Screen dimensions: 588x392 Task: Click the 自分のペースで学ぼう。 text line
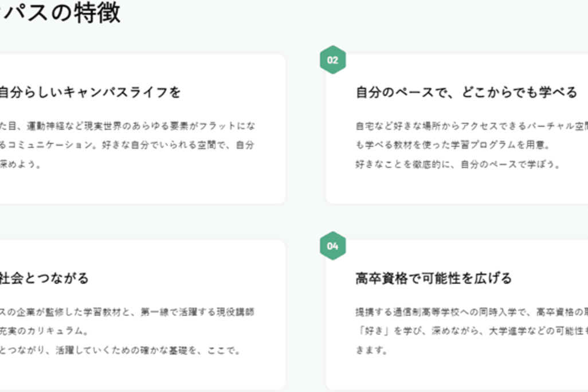(457, 164)
